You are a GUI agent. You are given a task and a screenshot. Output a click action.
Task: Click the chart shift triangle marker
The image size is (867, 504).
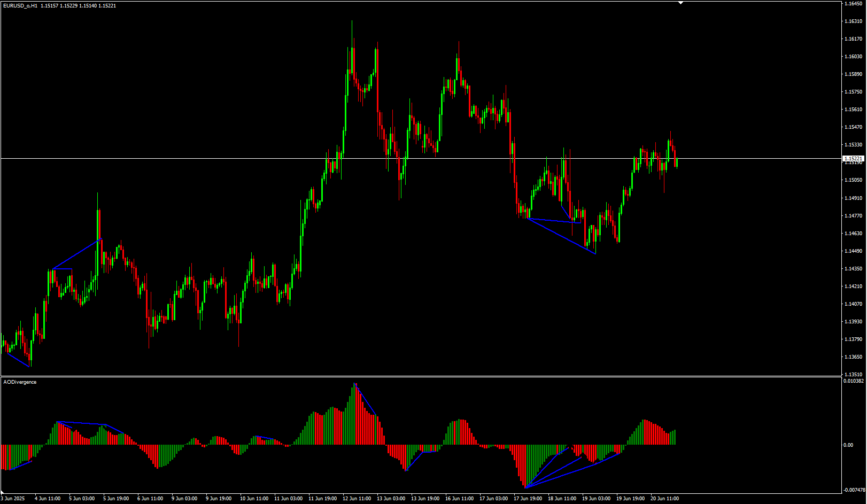[x=680, y=3]
